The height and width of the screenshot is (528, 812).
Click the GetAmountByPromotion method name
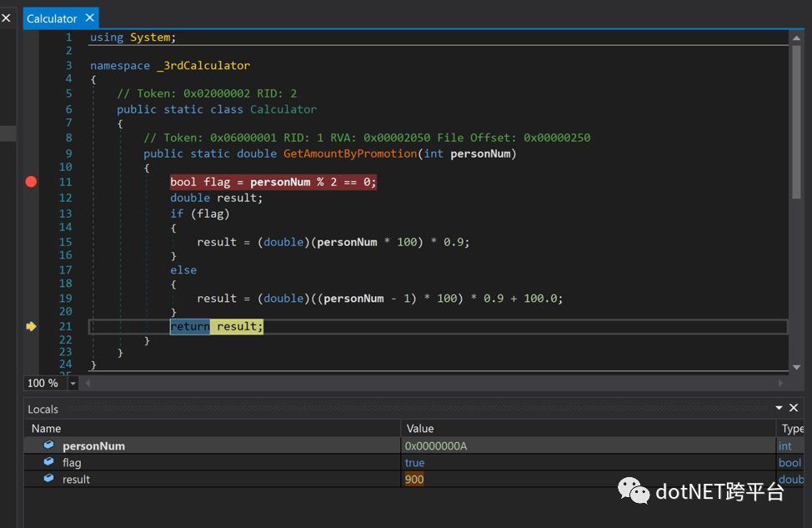350,153
